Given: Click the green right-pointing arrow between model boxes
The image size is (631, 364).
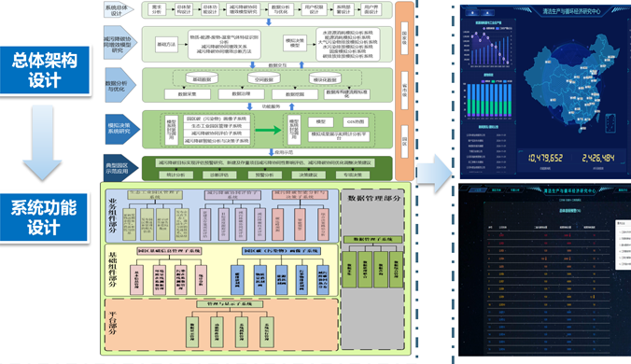Looking at the screenshot, I should 268,130.
